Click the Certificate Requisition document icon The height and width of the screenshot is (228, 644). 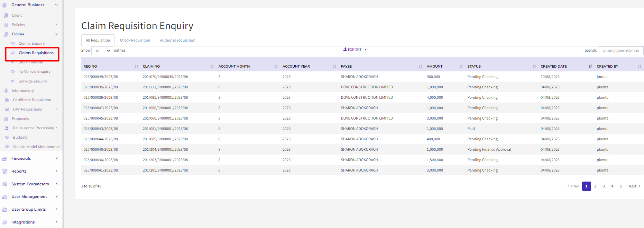click(7, 100)
